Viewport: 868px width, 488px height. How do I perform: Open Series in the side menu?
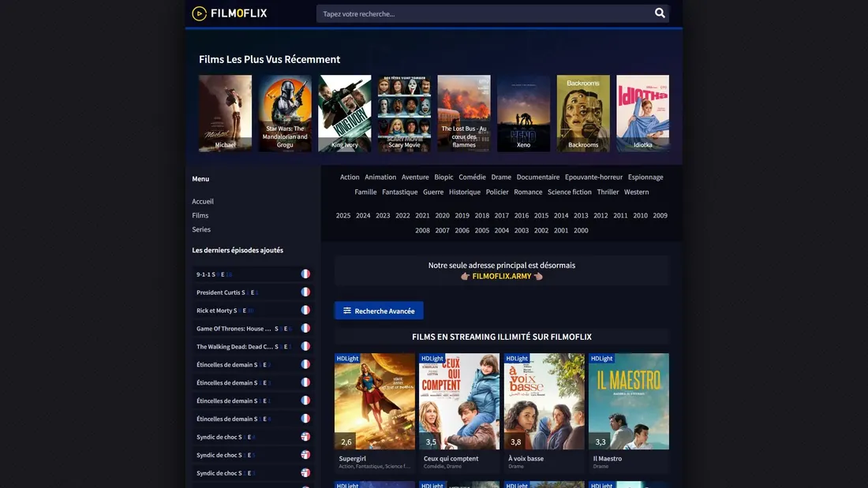click(201, 229)
